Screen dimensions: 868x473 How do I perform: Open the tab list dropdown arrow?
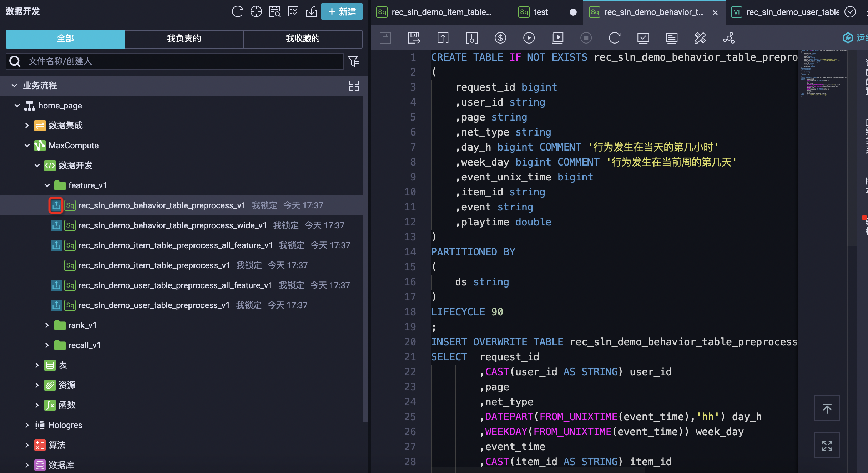click(850, 12)
